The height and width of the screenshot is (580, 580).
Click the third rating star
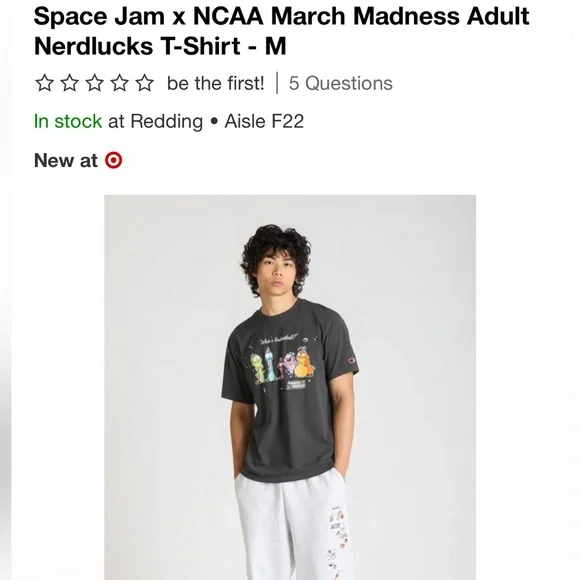[x=95, y=83]
